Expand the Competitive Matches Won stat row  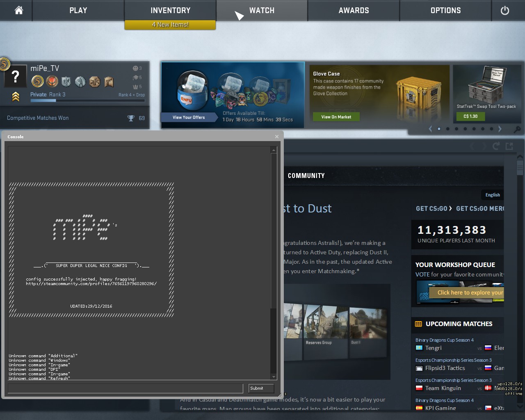(x=75, y=118)
